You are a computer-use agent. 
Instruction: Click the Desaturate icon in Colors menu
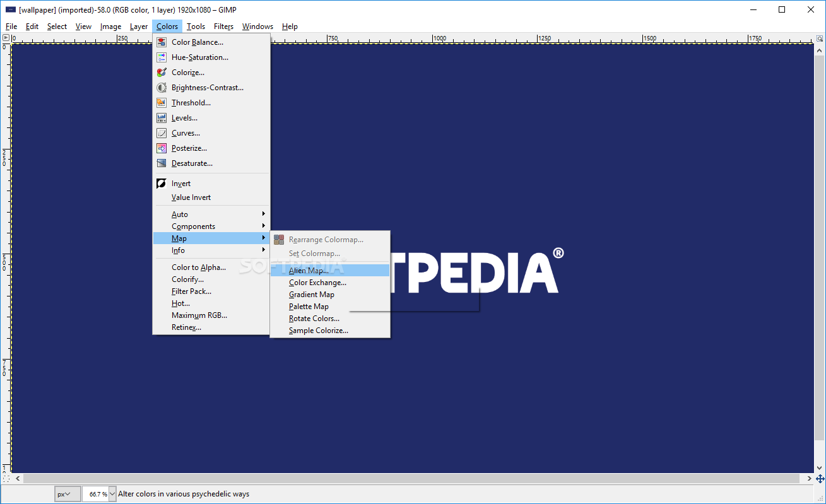tap(162, 163)
